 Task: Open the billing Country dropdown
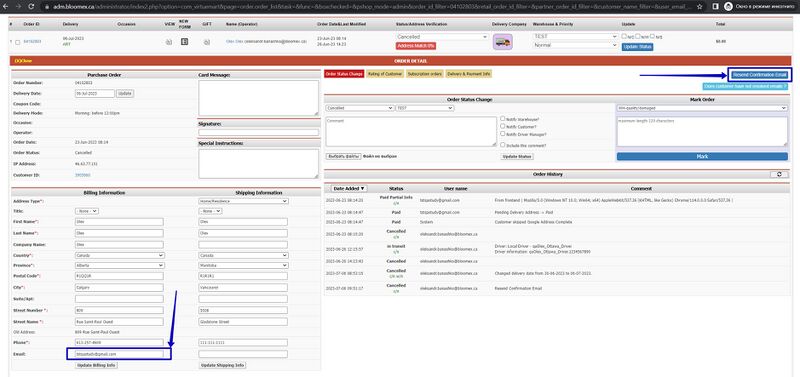pos(119,255)
